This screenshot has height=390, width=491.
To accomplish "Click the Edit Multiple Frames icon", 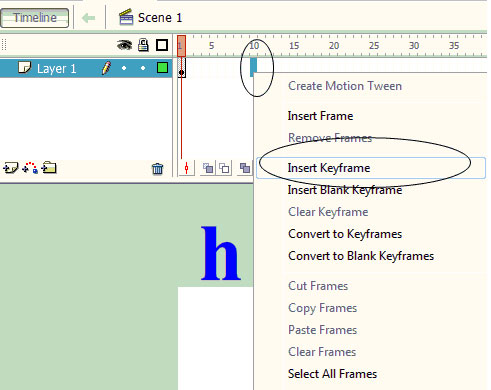I will point(245,168).
